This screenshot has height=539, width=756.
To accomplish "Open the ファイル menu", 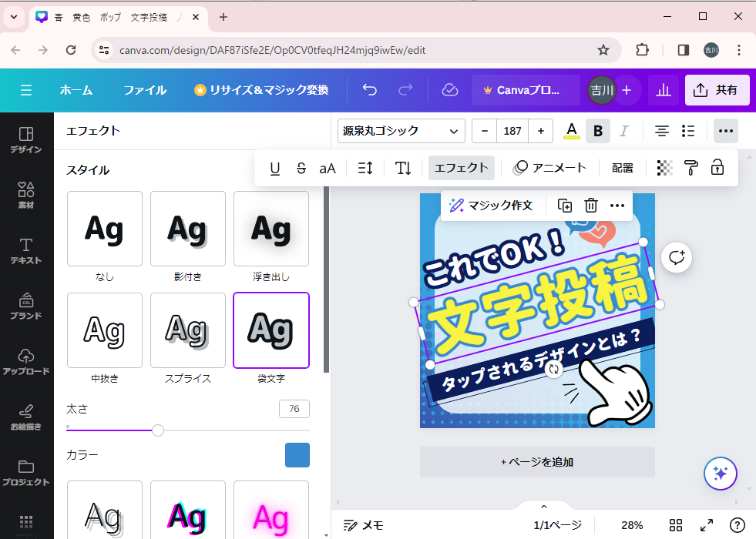I will pos(145,90).
